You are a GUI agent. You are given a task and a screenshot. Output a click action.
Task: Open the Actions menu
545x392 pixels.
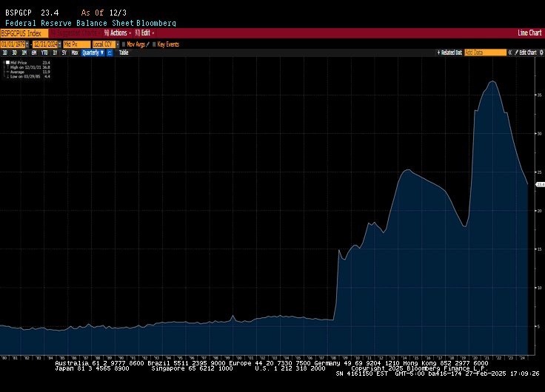pyautogui.click(x=118, y=33)
